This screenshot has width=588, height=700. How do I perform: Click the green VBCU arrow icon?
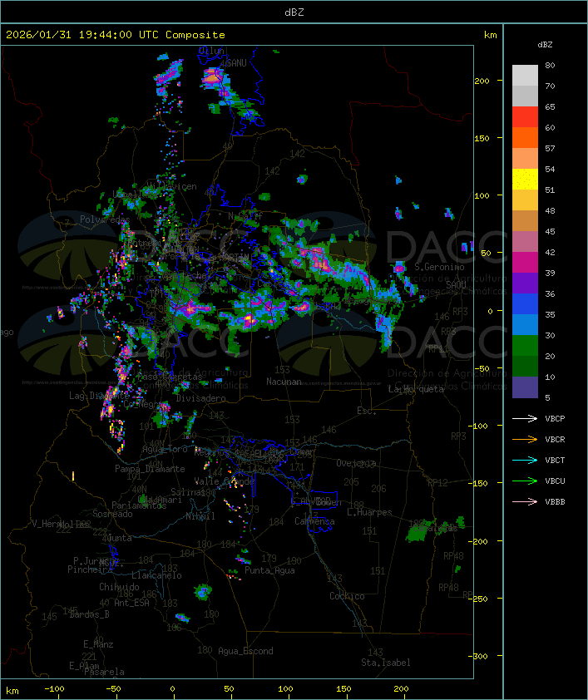click(526, 481)
